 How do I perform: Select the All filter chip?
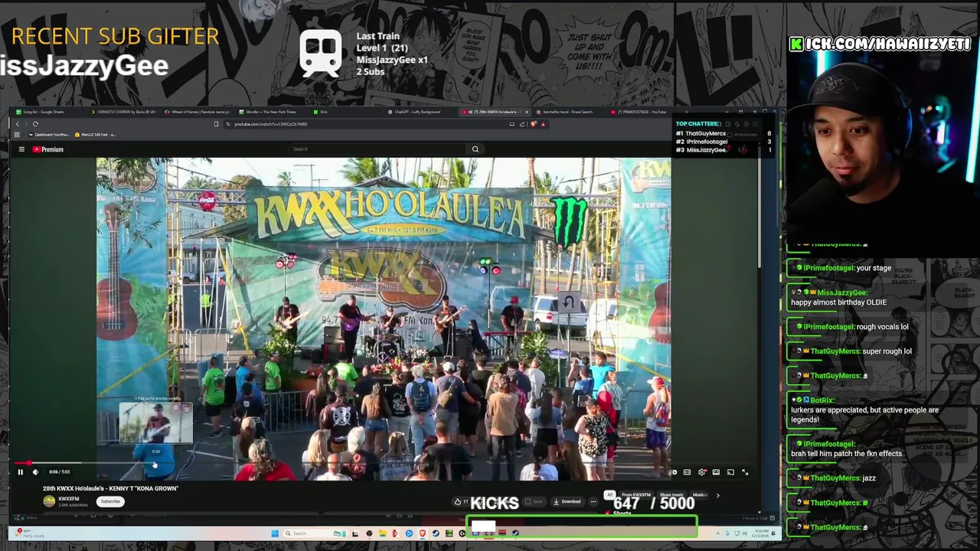[x=610, y=495]
